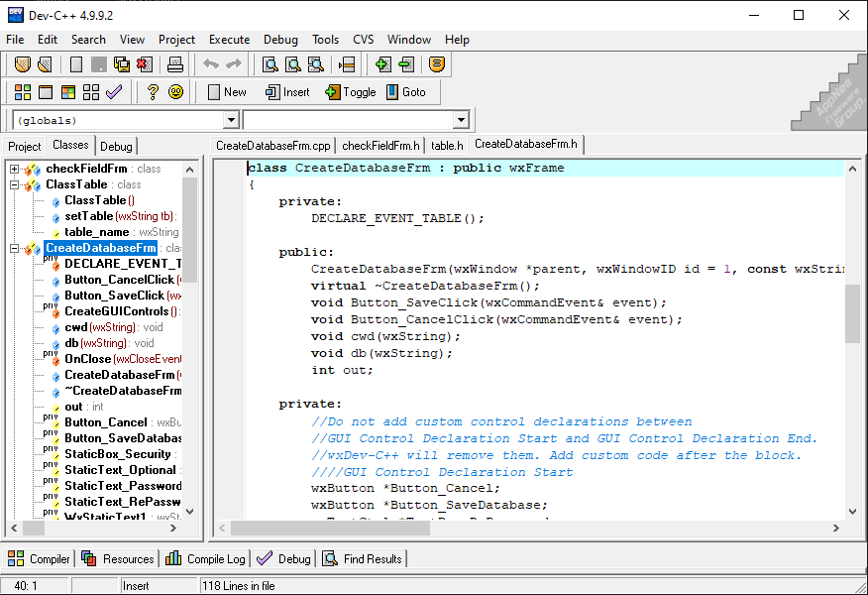Open the Project menu
The height and width of the screenshot is (595, 868).
[x=176, y=40]
